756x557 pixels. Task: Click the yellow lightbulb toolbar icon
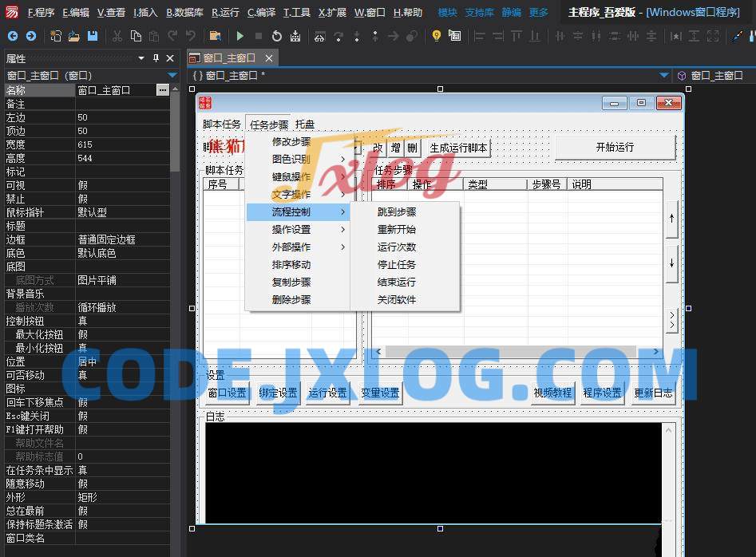point(436,36)
